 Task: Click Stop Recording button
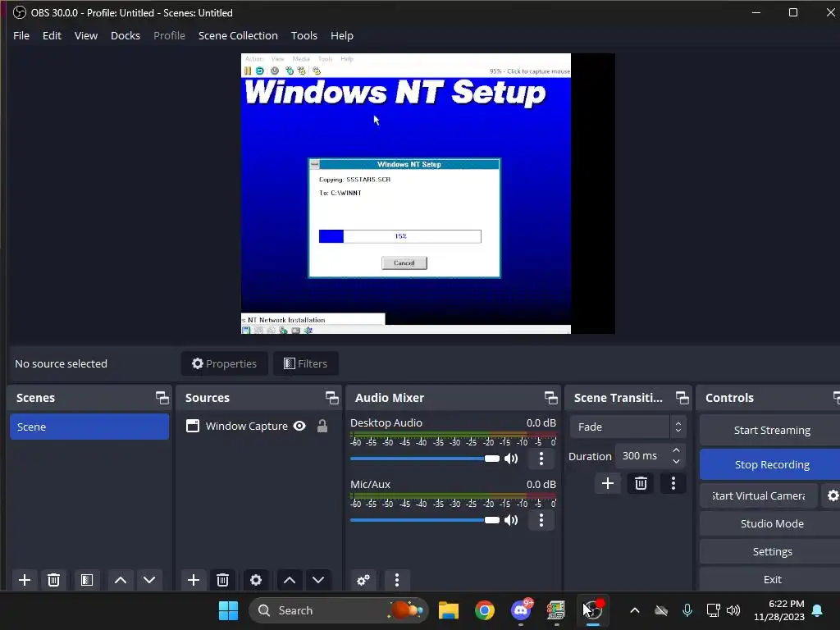[x=771, y=465]
